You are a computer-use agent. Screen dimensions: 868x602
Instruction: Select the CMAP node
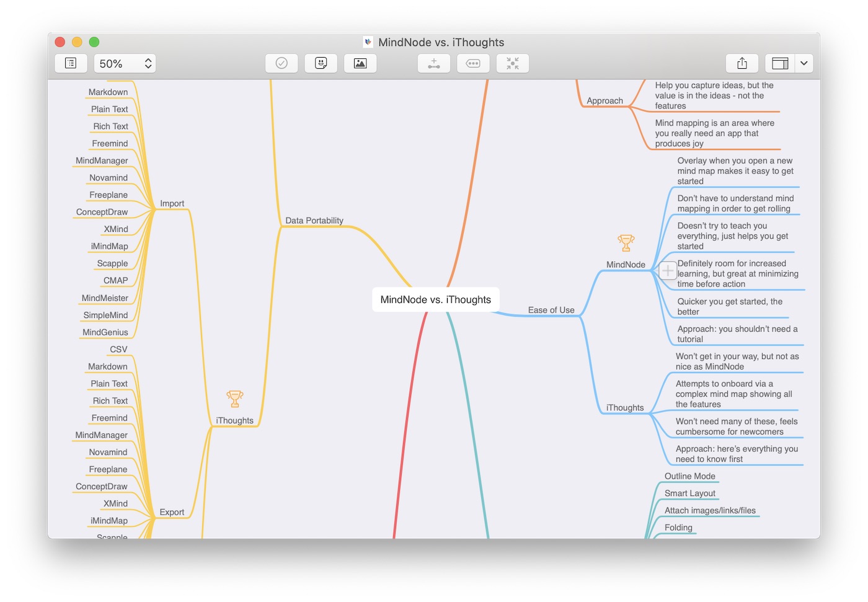pyautogui.click(x=116, y=280)
